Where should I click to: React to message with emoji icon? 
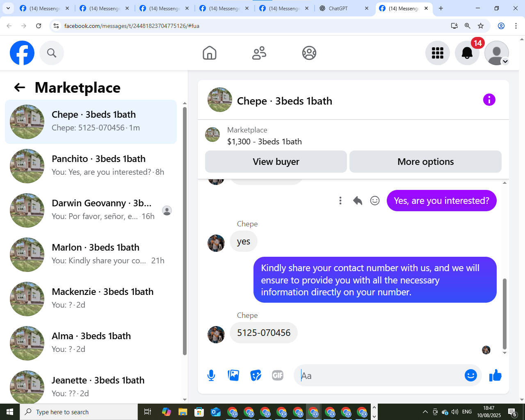375,201
